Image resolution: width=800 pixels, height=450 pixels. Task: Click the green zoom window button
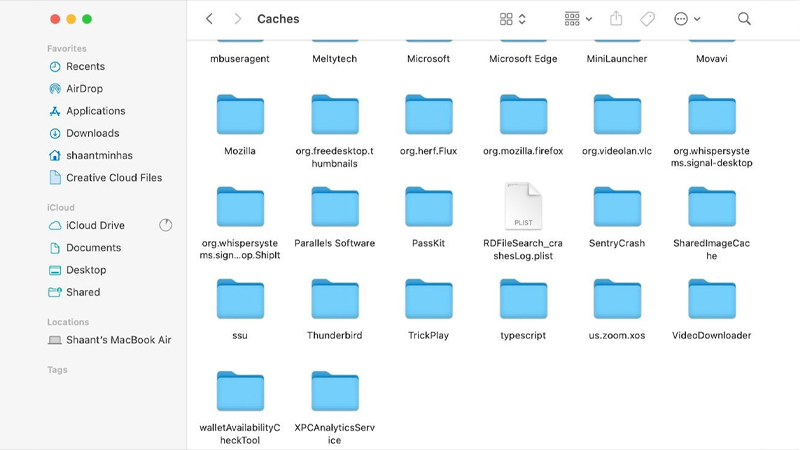87,19
